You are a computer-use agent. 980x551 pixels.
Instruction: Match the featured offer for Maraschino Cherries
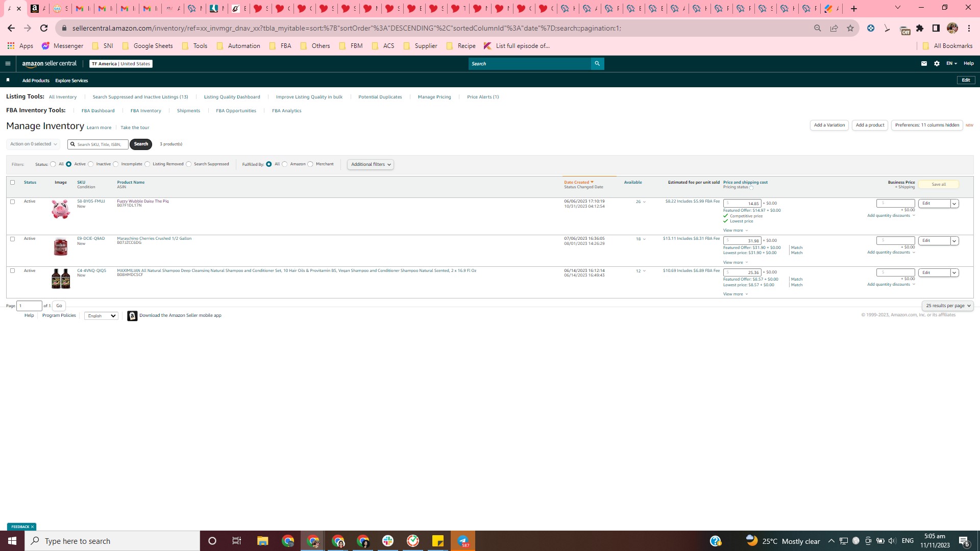click(x=797, y=247)
